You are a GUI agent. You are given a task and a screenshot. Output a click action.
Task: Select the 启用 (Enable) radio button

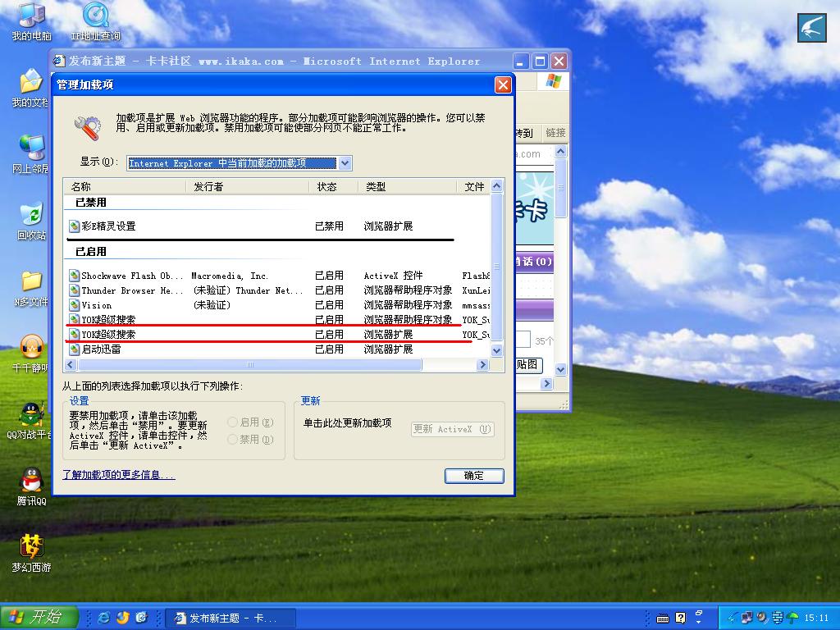[232, 422]
